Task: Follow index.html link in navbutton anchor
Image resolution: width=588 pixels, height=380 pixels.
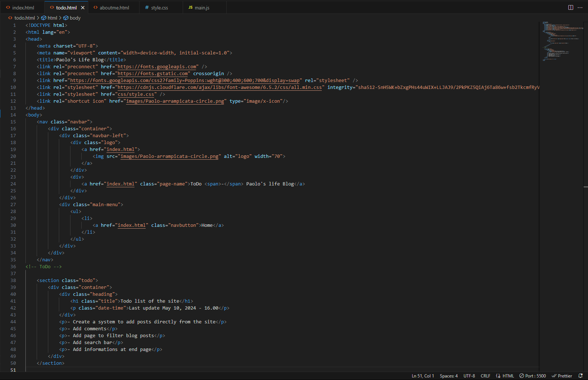Action: click(x=131, y=225)
